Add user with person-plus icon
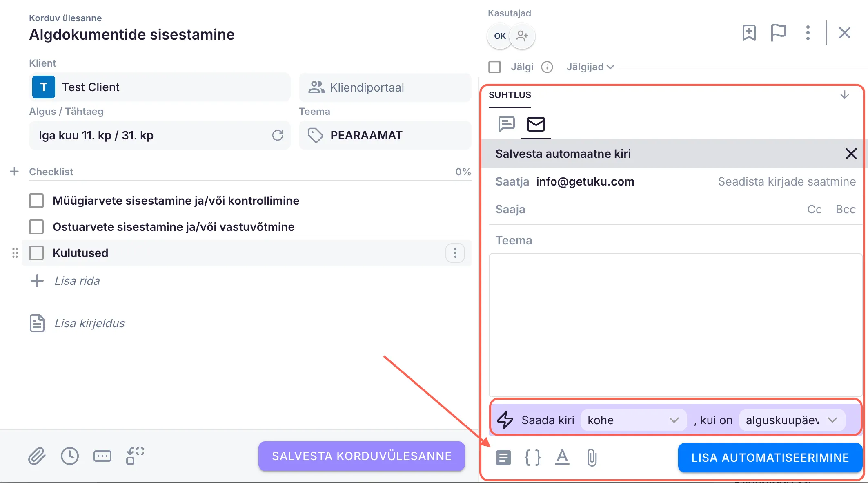This screenshot has width=868, height=483. click(522, 36)
